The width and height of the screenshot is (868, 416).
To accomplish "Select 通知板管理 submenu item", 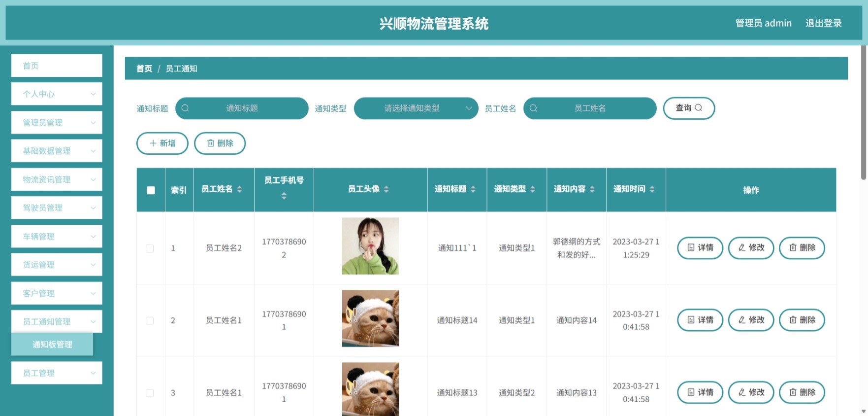I will click(52, 345).
